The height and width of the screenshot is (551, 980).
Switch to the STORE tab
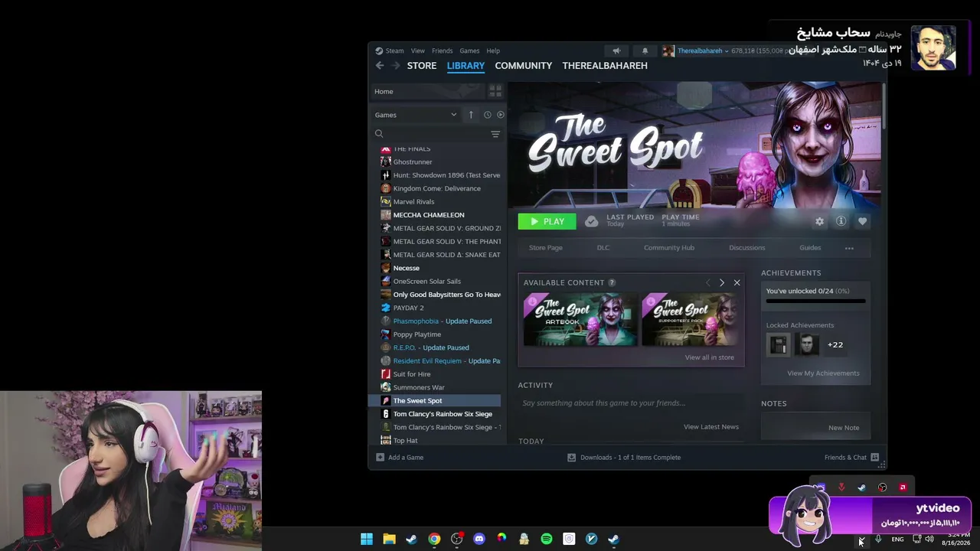(422, 66)
